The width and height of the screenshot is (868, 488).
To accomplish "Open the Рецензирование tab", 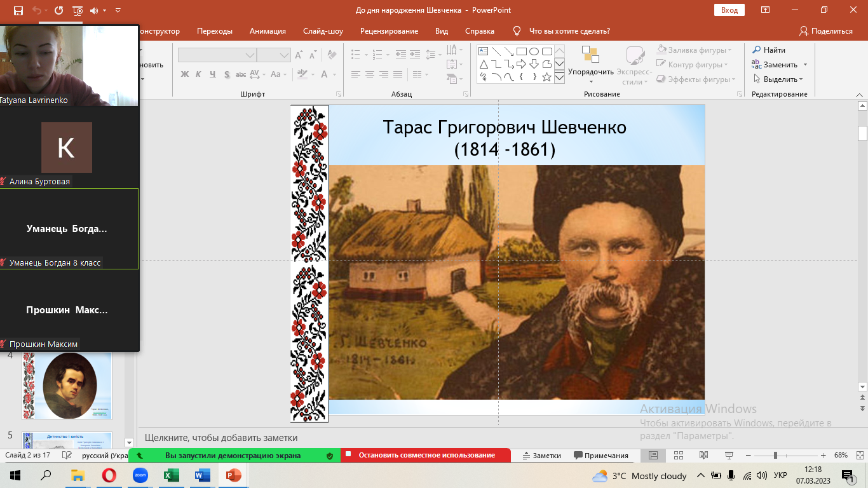I will [x=389, y=31].
